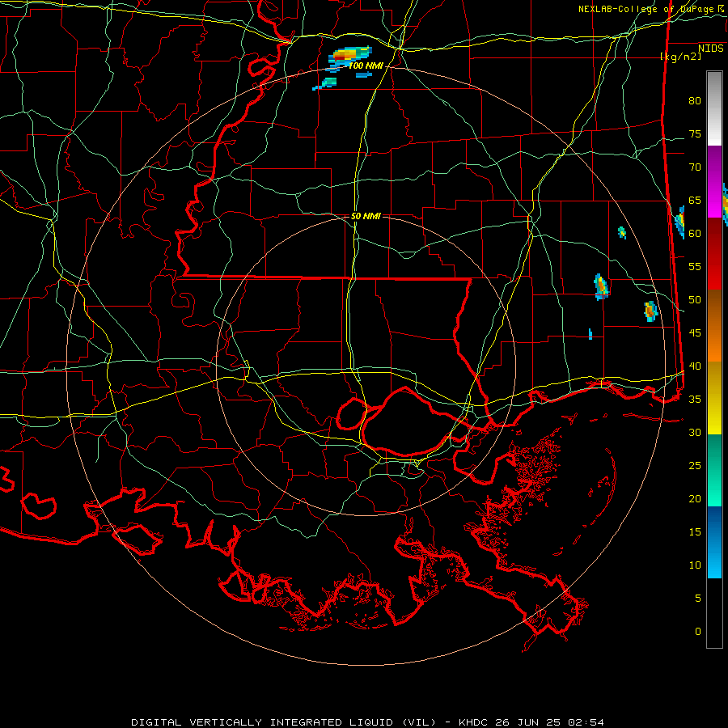The width and height of the screenshot is (728, 728).
Task: Click the scale value 40
Action: 695,366
